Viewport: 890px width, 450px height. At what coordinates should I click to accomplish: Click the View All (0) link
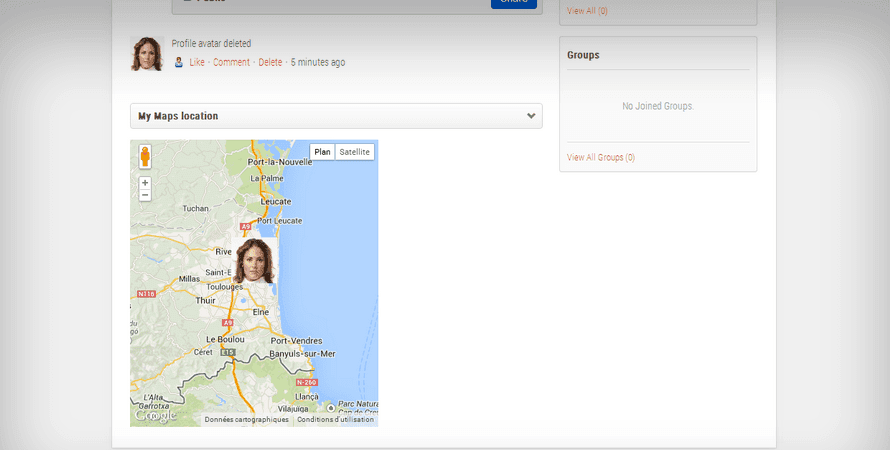(587, 11)
